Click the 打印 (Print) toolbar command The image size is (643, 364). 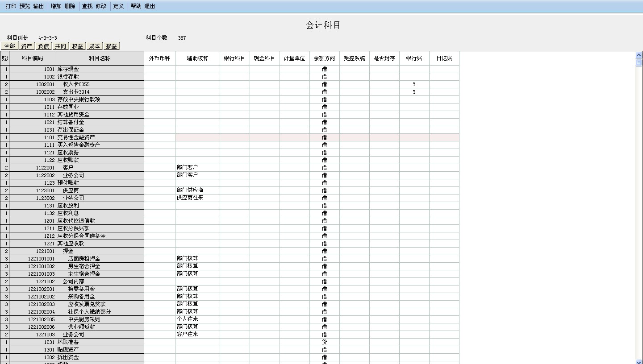pos(11,6)
